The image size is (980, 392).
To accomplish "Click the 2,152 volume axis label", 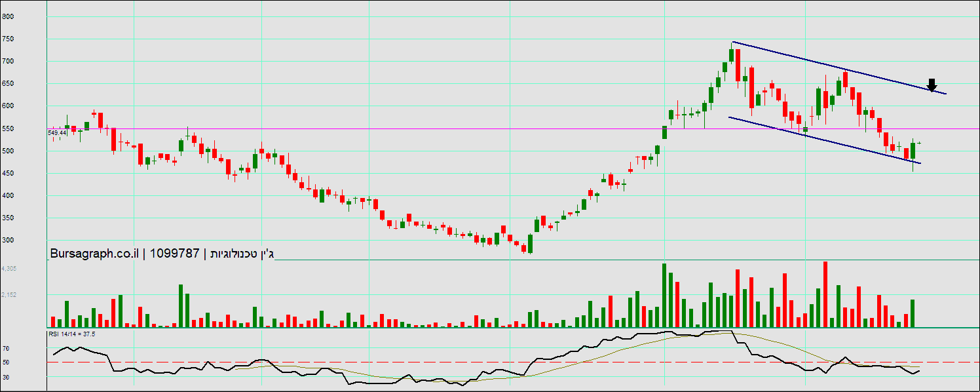I will pyautogui.click(x=9, y=295).
